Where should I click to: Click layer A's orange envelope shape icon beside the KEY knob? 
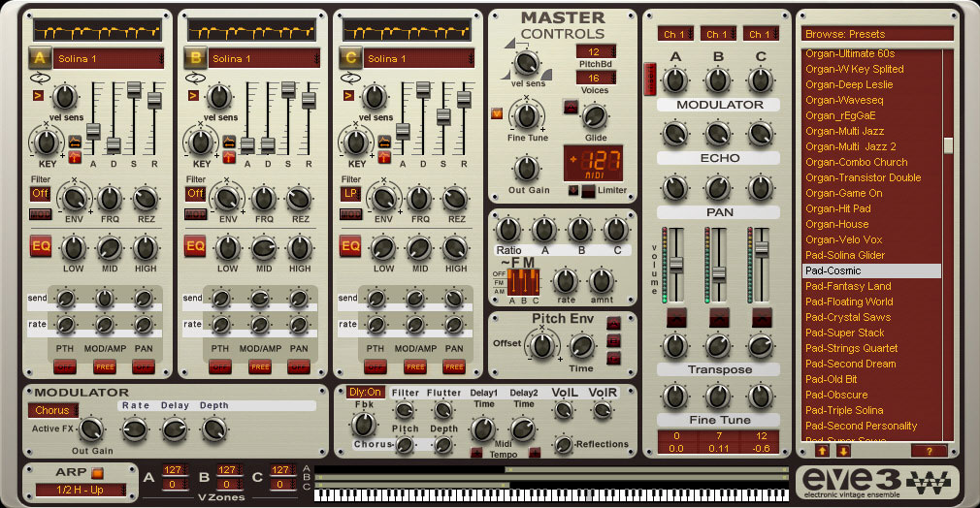click(75, 142)
